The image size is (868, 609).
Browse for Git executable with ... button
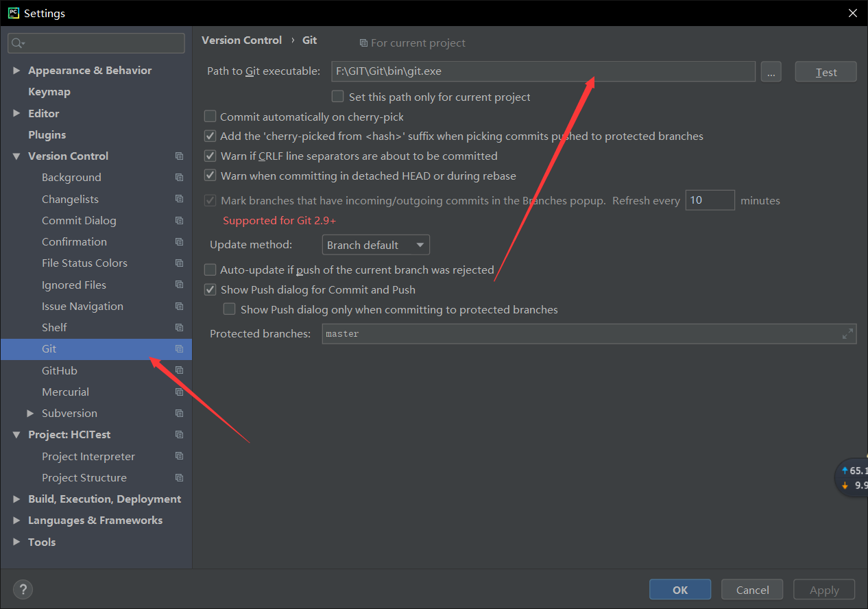pos(771,72)
